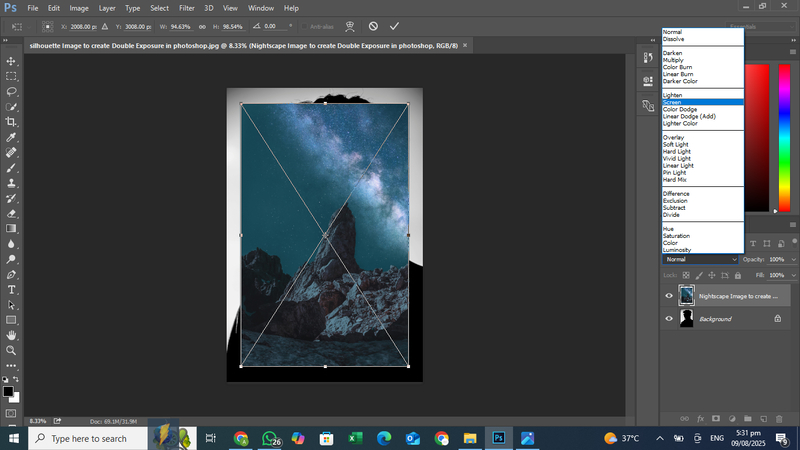The image size is (800, 450).
Task: Choose Multiply blend mode
Action: (x=703, y=60)
